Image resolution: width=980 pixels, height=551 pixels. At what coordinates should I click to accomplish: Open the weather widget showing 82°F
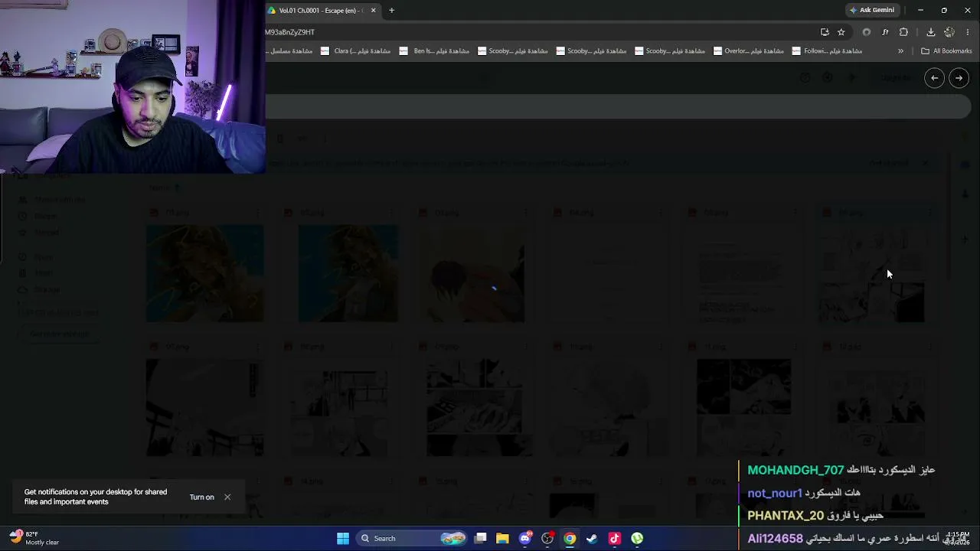[34, 538]
